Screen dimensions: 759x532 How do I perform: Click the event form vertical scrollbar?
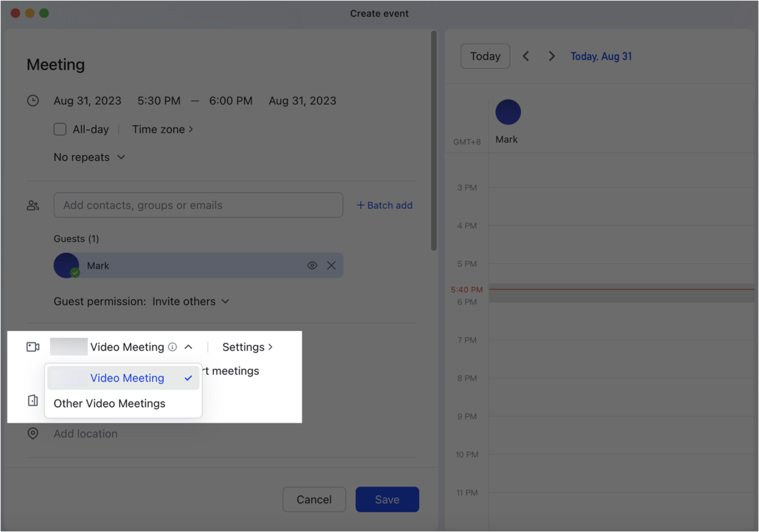pos(434,140)
